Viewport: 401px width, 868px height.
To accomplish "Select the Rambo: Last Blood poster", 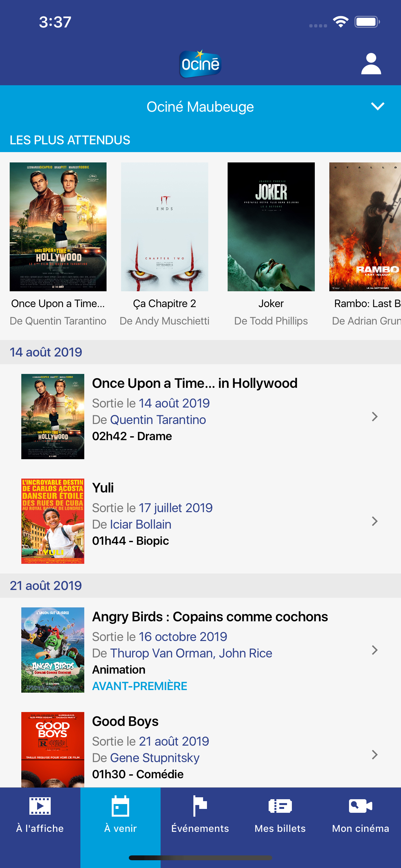I will (365, 227).
